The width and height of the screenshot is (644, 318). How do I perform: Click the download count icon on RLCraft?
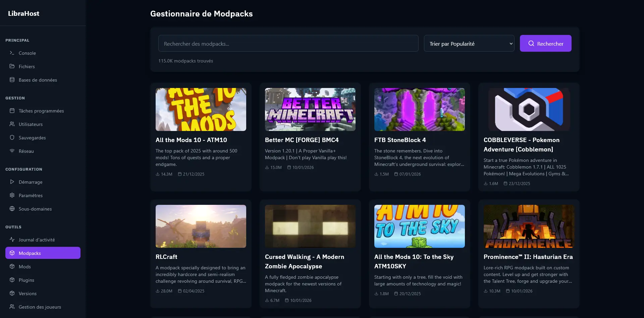point(157,291)
